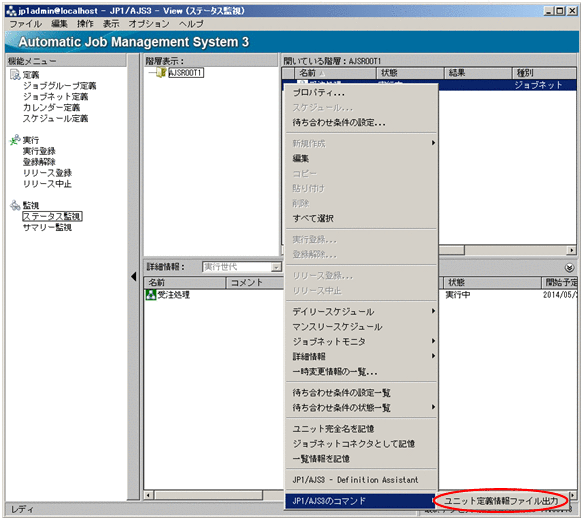Click the 定義 section icon in function menu

tap(15, 75)
